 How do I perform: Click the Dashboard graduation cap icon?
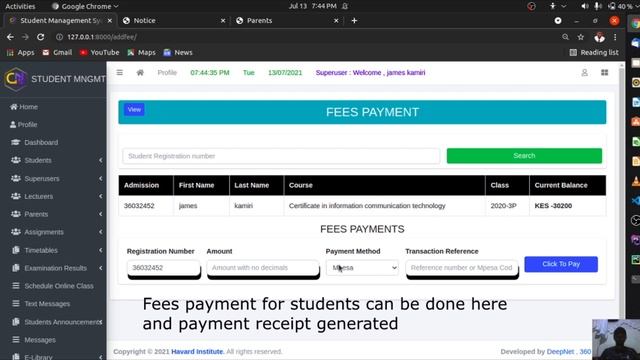16,142
